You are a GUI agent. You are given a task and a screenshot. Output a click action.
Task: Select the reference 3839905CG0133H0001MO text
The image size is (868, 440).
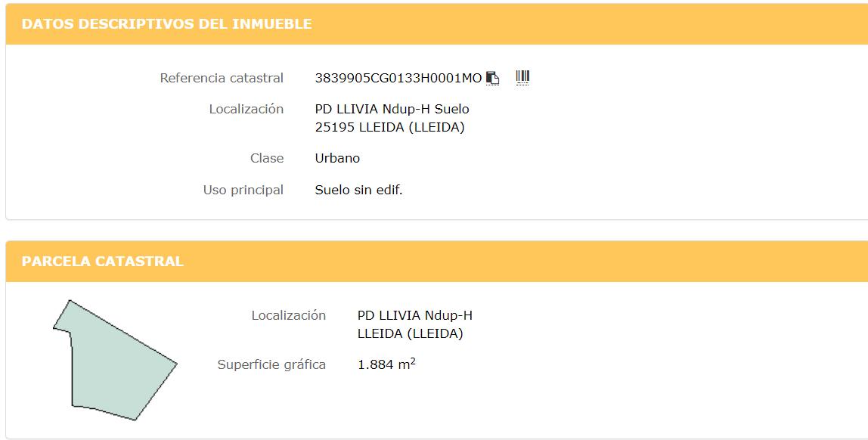coord(398,78)
